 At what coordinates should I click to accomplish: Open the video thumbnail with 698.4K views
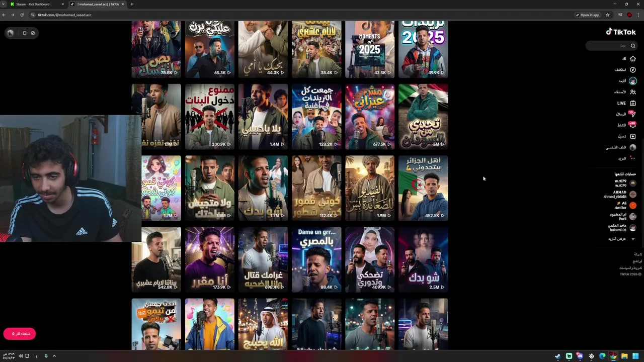(x=263, y=259)
